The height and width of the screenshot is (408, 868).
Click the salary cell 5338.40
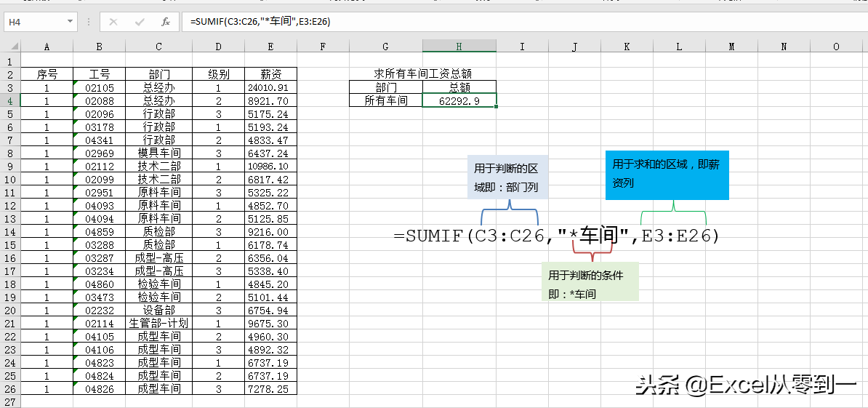[270, 271]
